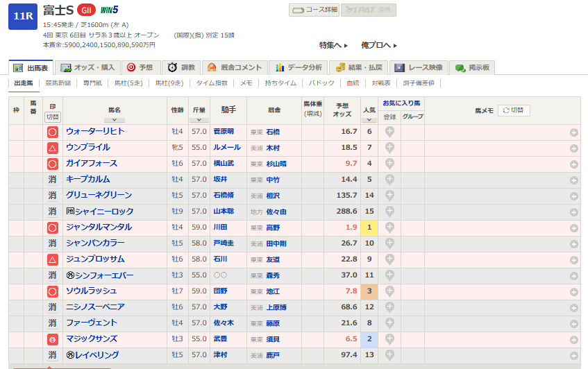Click favorite pin icon for マジックサンズ
This screenshot has height=369, width=588.
389,339
